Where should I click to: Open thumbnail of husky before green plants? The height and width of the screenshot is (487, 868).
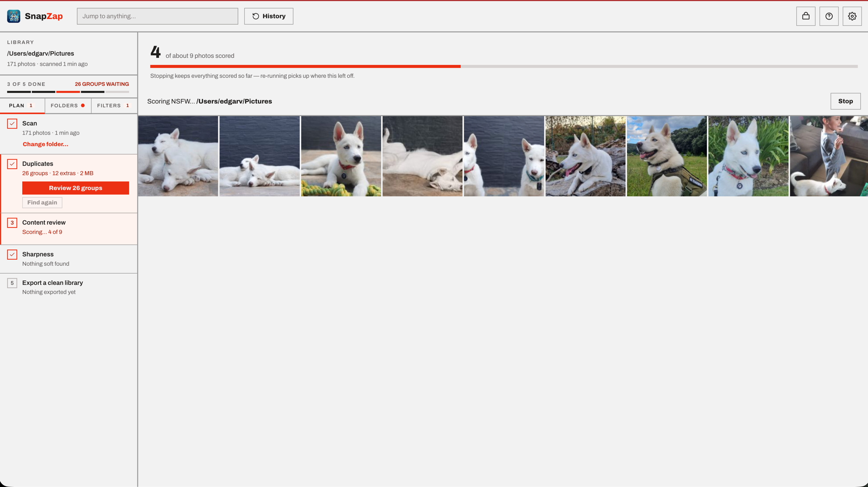pos(748,156)
